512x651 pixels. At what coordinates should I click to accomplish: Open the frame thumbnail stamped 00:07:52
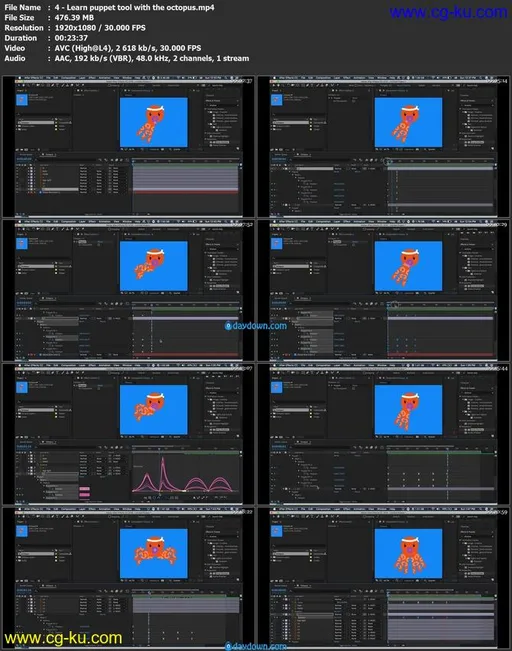coord(129,290)
